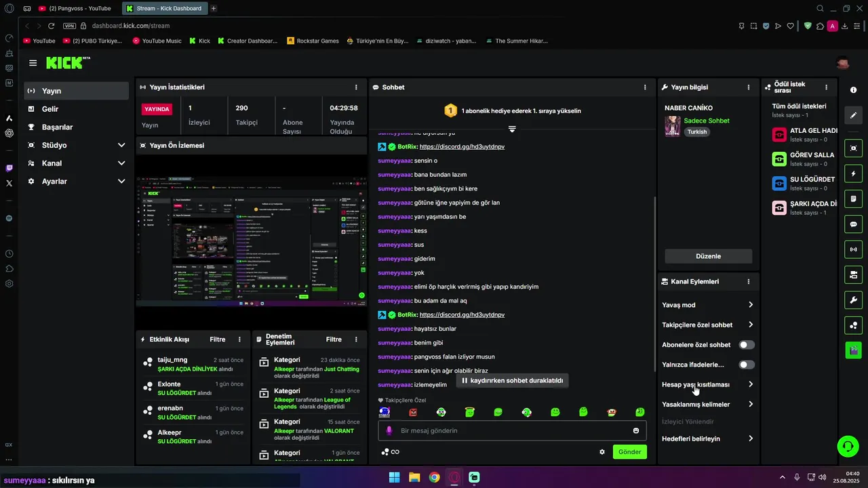
Task: Click the YAYINDA live badge
Action: coord(157,108)
